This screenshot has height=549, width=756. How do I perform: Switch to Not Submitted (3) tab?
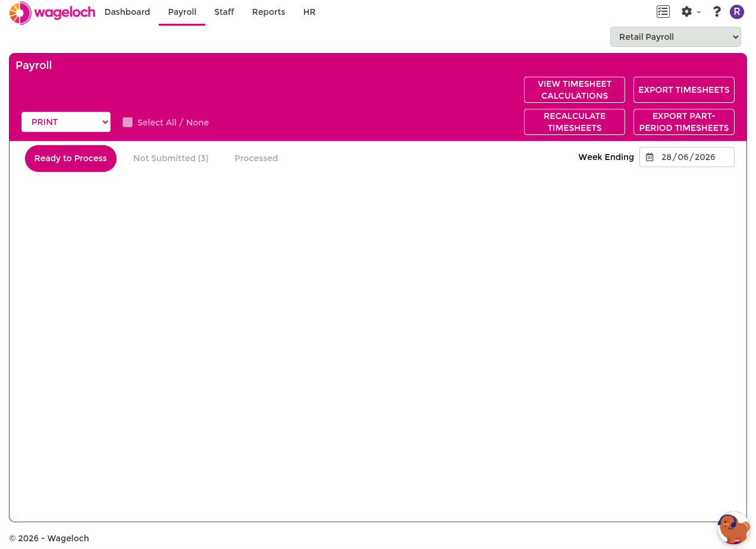(171, 158)
